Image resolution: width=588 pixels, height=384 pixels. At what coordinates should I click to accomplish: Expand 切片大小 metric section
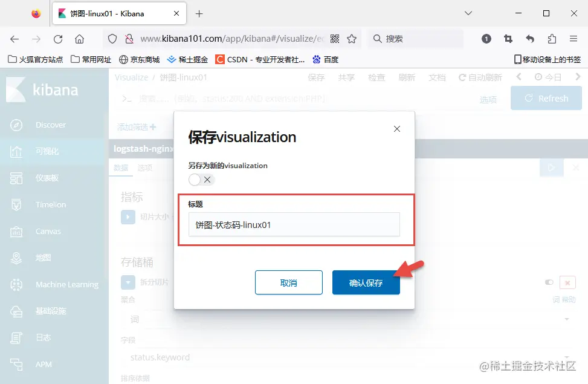pos(128,217)
